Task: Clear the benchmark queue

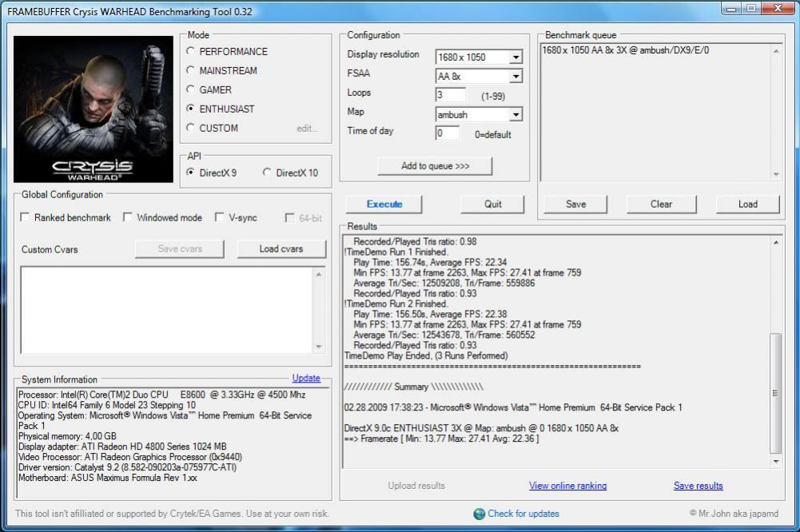Action: coord(661,204)
